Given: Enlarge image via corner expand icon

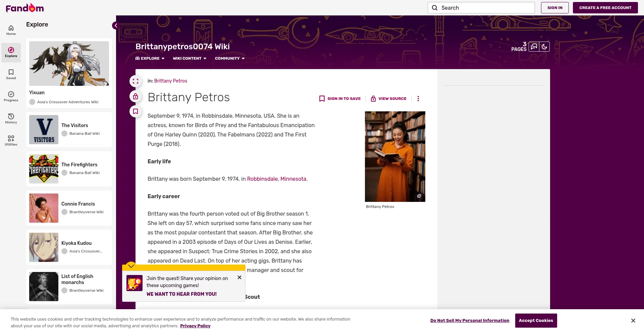Looking at the screenshot, I should (419, 196).
